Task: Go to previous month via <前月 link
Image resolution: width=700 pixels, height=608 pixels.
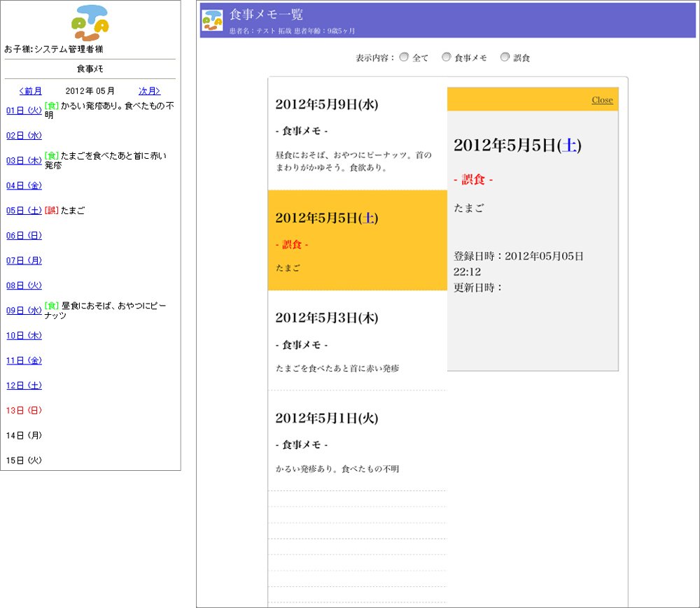Action: 30,91
